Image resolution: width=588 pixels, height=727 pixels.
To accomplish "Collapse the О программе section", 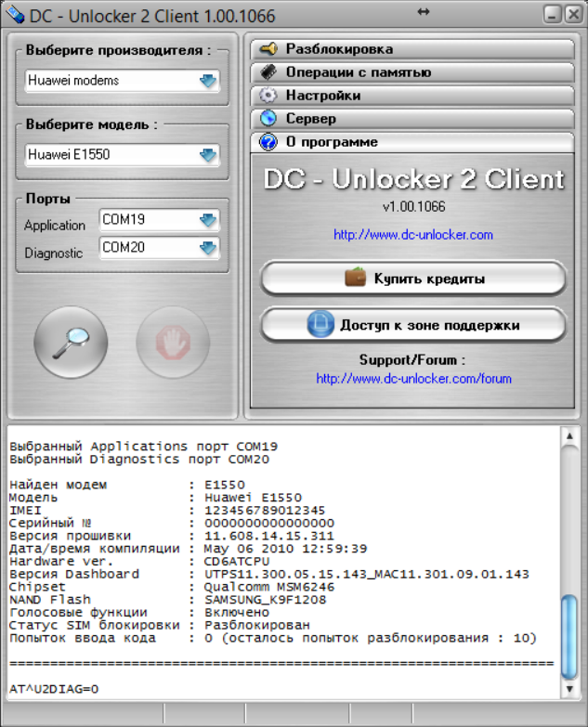I will [x=412, y=142].
